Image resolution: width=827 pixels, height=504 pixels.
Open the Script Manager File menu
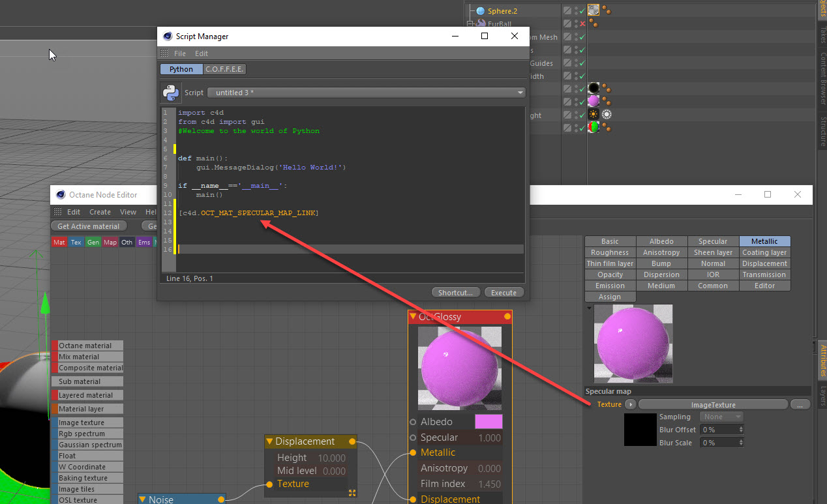(x=180, y=53)
